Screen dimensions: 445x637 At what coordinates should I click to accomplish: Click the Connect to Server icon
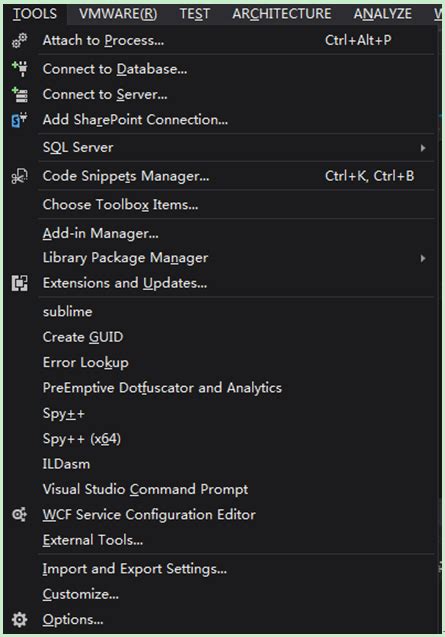tap(20, 94)
